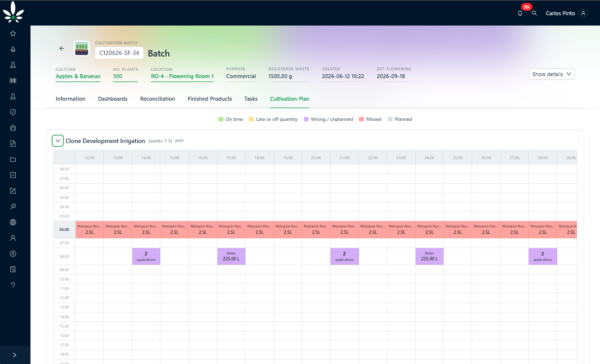Open the sidebar magnifier search icon
The image size is (600, 364).
point(13,206)
